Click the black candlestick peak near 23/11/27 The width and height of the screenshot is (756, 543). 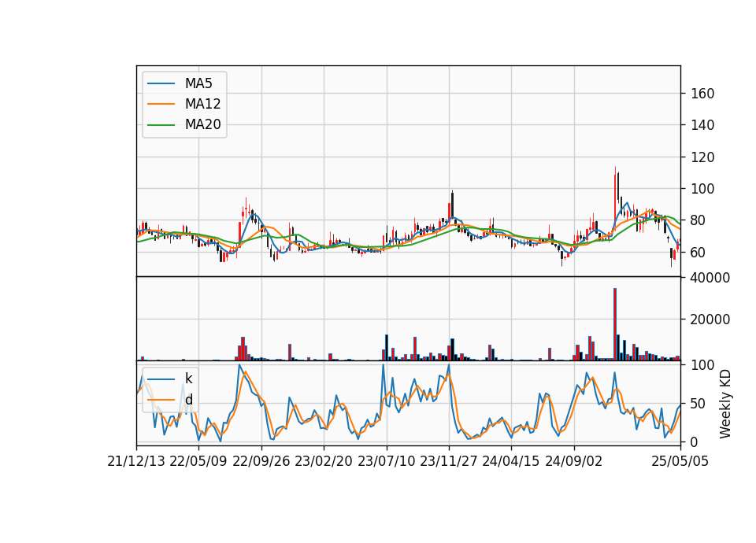(452, 205)
